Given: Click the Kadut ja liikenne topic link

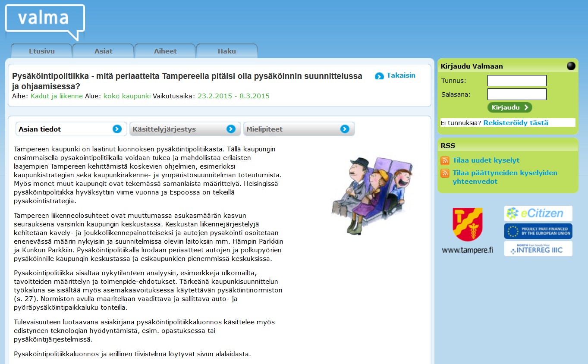Looking at the screenshot, I should tap(57, 96).
